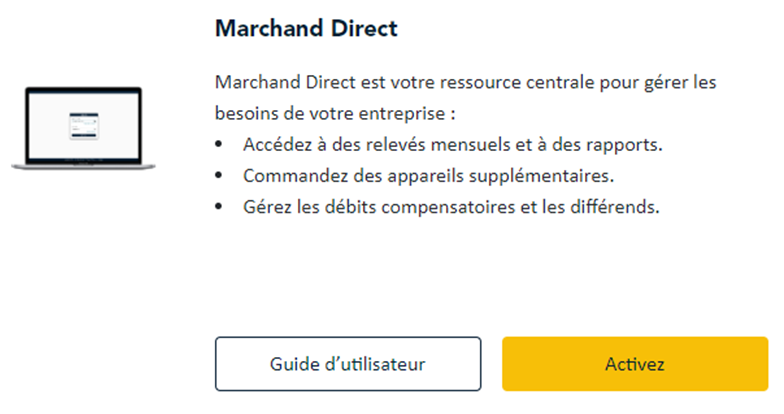
Task: Click the 'besoins de votre entreprise' text
Action: 335,114
